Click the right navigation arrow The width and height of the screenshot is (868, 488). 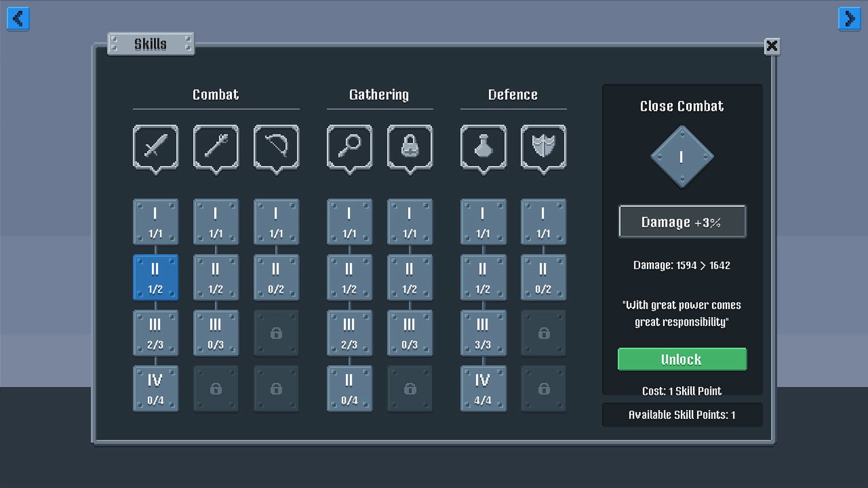849,19
